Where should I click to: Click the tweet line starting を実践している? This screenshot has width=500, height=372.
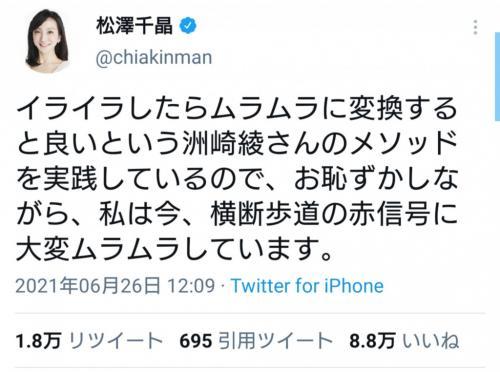(236, 179)
